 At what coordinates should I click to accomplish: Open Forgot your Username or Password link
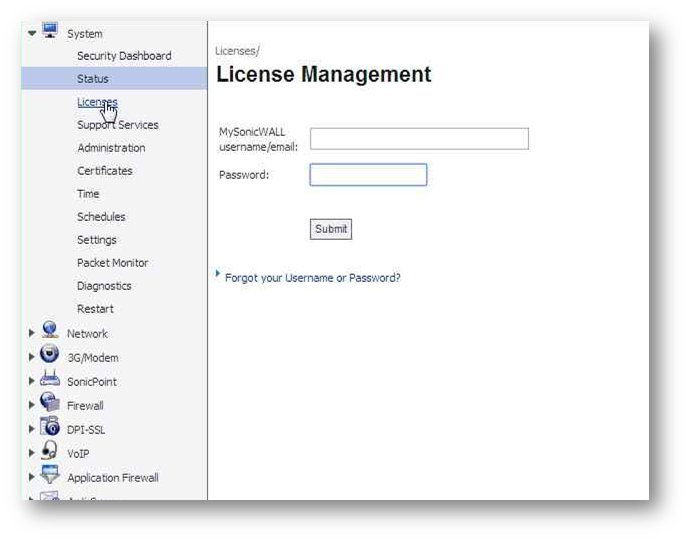pos(312,278)
